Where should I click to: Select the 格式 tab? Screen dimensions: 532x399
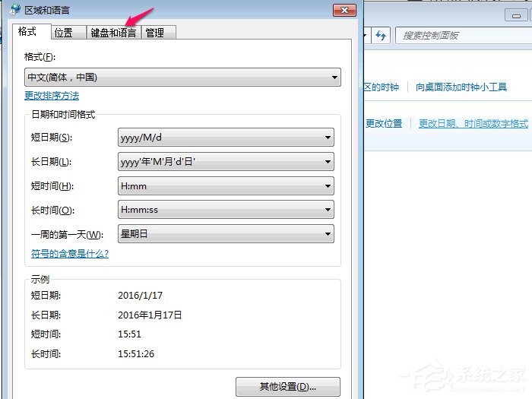27,32
